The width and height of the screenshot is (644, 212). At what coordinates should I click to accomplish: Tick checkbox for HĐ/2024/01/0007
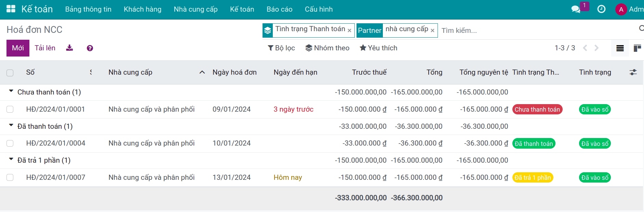(10, 177)
